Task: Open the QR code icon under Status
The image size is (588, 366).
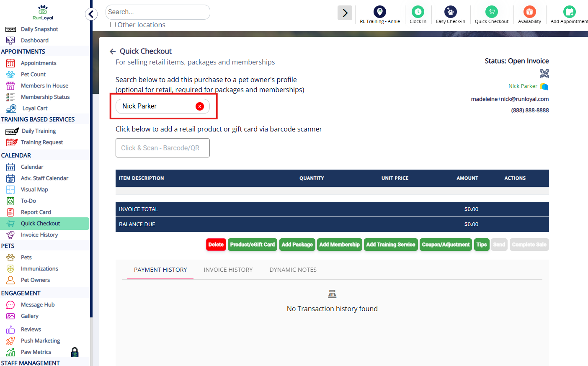Action: point(544,74)
